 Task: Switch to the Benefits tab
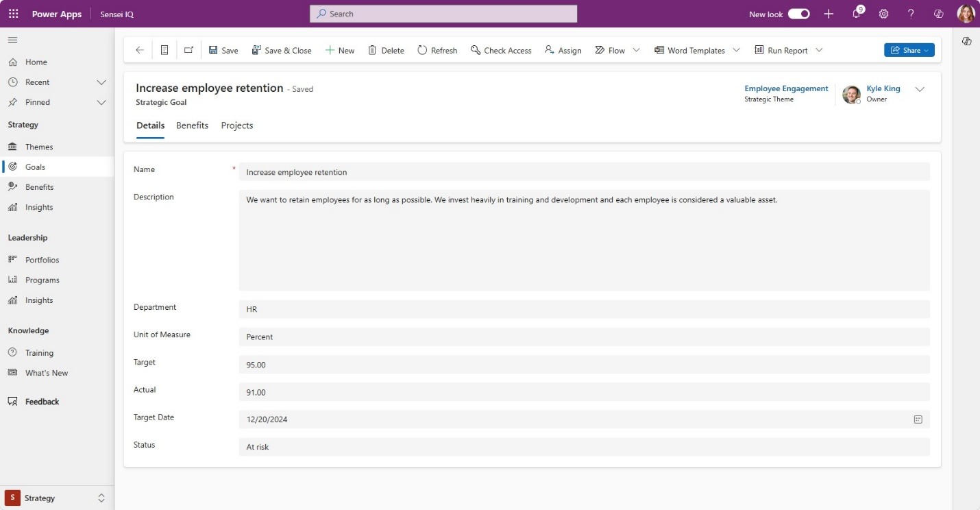tap(192, 125)
